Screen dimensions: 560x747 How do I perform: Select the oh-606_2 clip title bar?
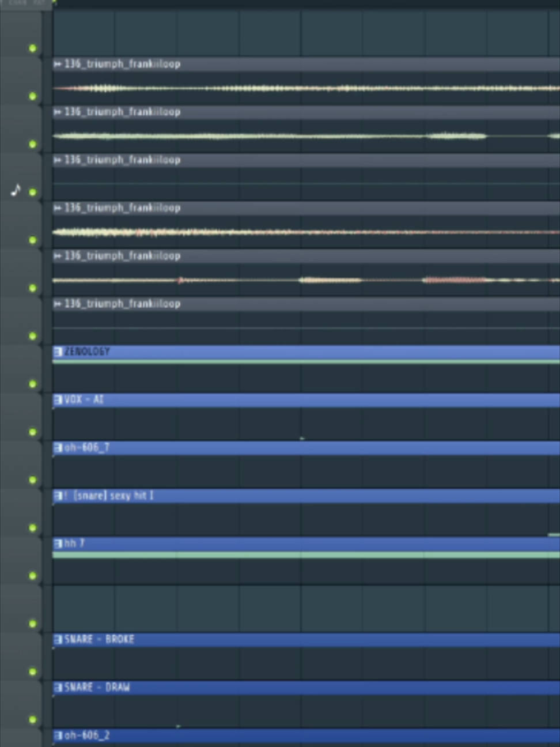pyautogui.click(x=306, y=735)
